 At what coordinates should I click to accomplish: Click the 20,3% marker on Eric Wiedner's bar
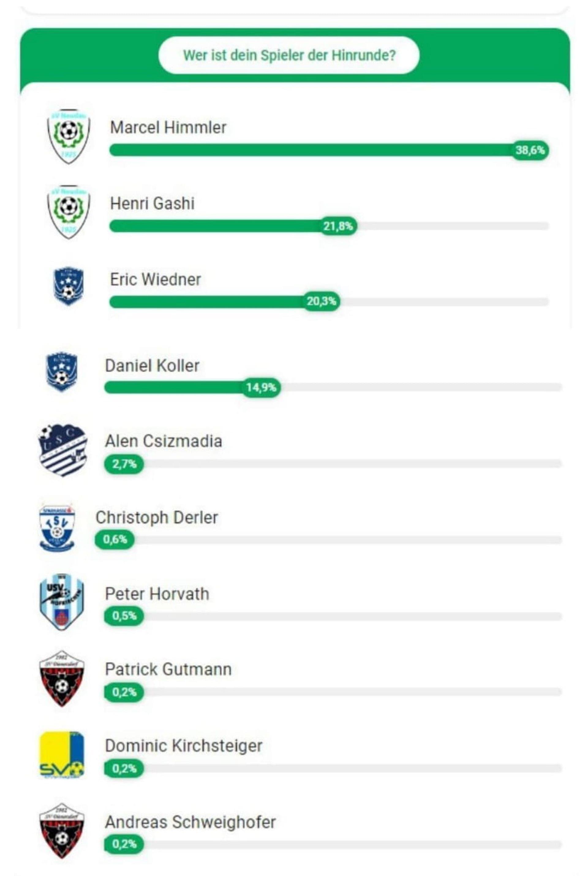[321, 301]
